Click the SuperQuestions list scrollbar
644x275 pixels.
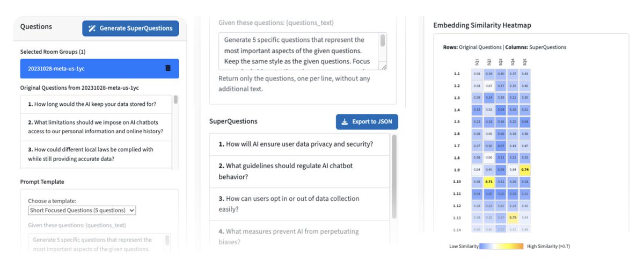click(x=395, y=177)
